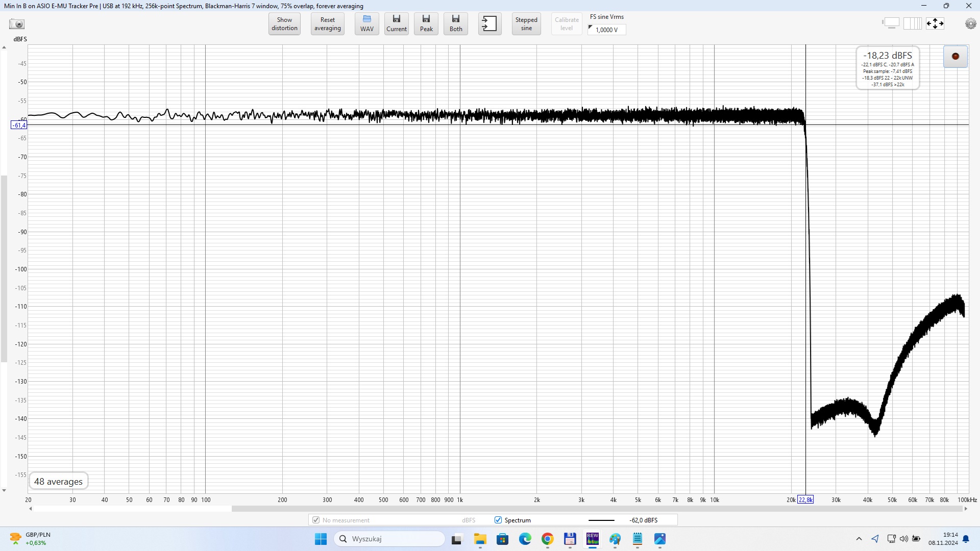Click the 22,8k frequency cursor label
The width and height of the screenshot is (980, 551).
click(805, 499)
